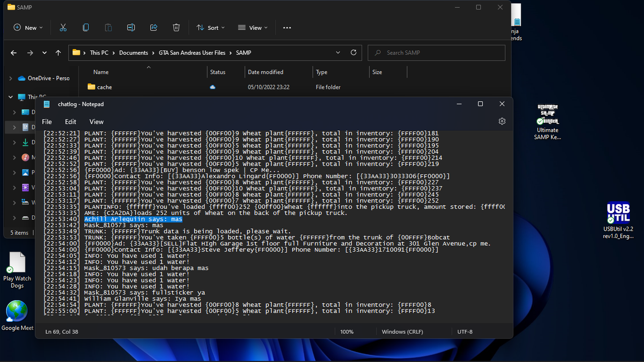Select the This PC monitor icon in sidebar

pos(22,97)
